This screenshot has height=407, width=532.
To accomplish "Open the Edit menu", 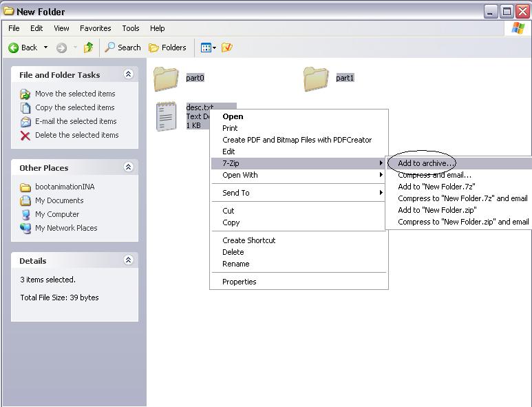I will 36,28.
